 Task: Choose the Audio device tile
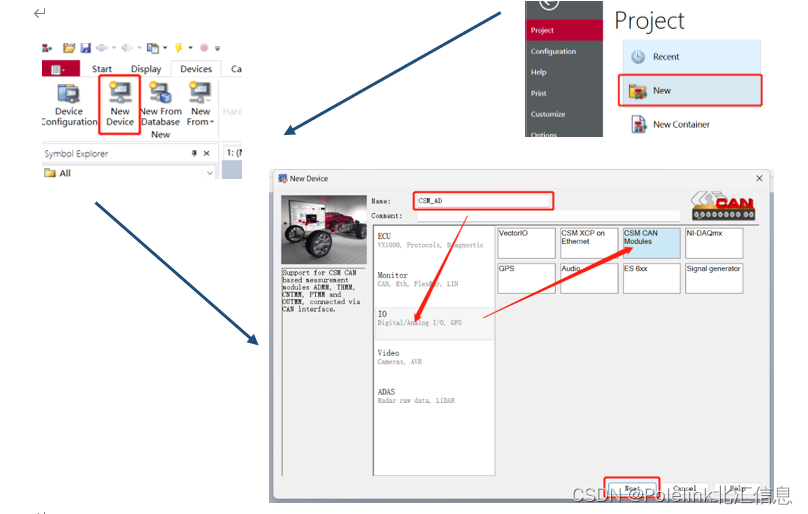tap(589, 278)
